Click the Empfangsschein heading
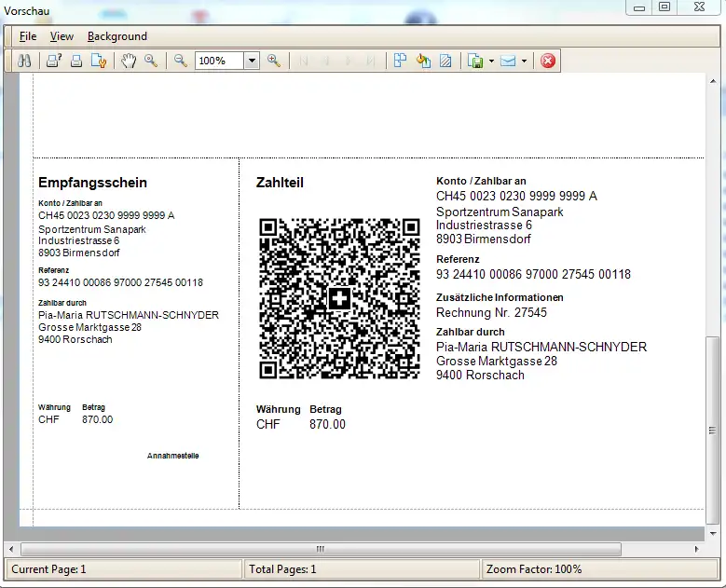The image size is (726, 588). pyautogui.click(x=92, y=183)
